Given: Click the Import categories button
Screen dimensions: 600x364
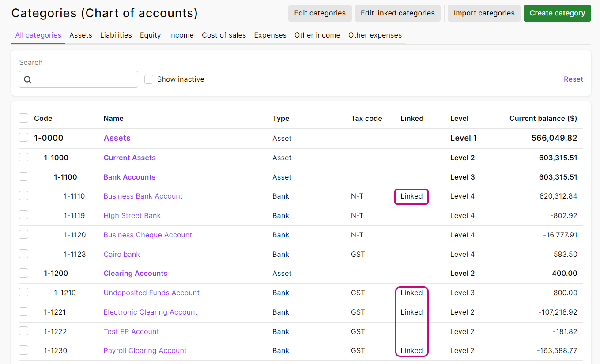Looking at the screenshot, I should 484,13.
